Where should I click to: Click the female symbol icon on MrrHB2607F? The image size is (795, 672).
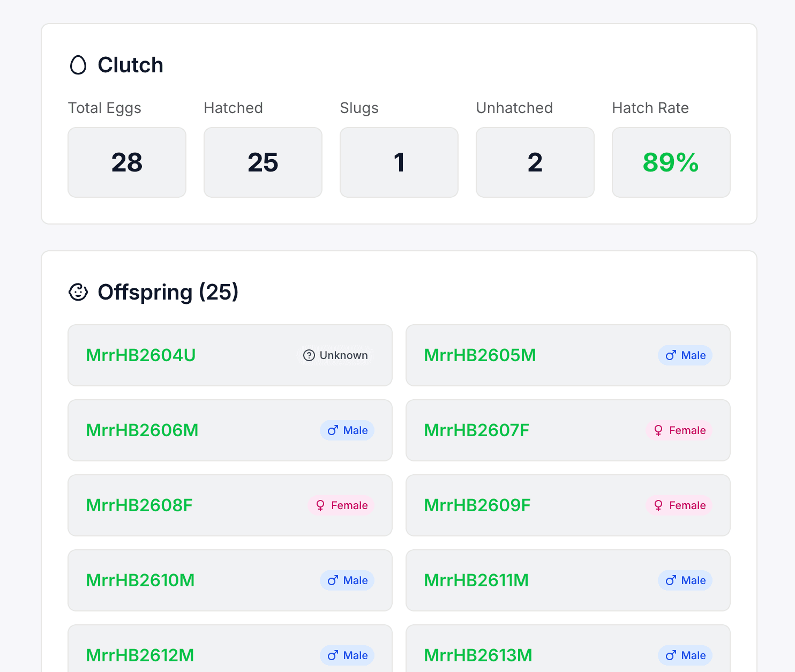[x=658, y=430]
